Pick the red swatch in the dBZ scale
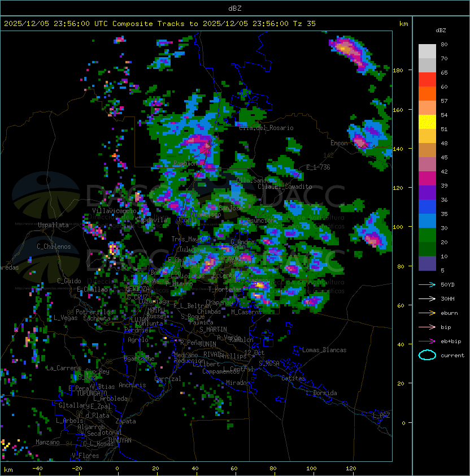 click(427, 80)
